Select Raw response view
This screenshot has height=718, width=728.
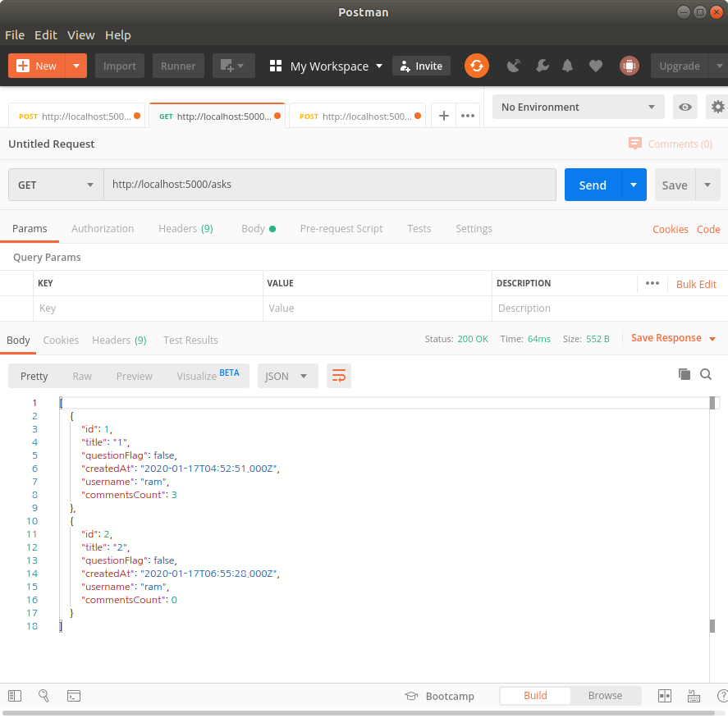pos(82,377)
